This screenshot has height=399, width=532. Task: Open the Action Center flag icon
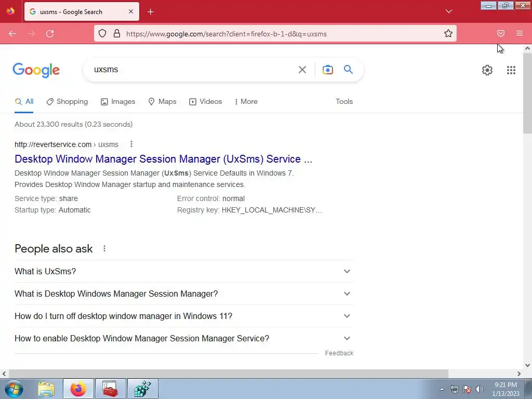click(467, 389)
